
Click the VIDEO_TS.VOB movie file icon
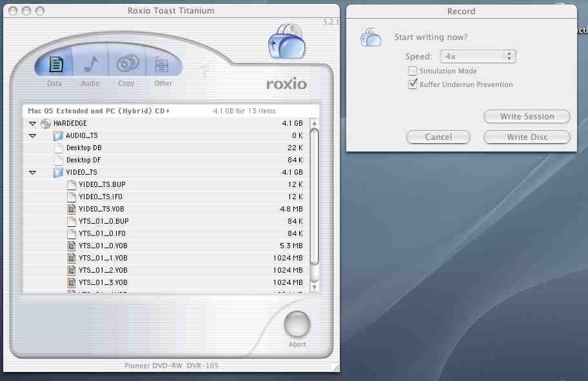point(72,210)
